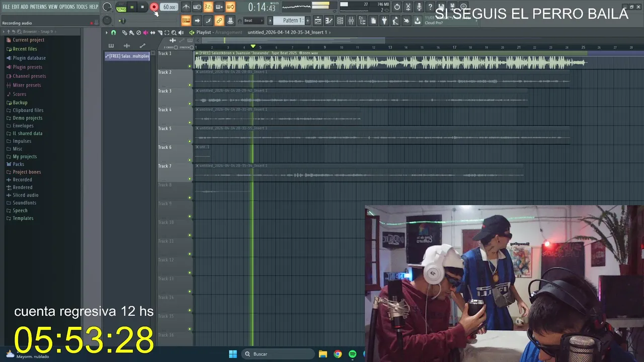This screenshot has width=644, height=362.
Task: Expand the Current project folder
Action: pos(25,40)
